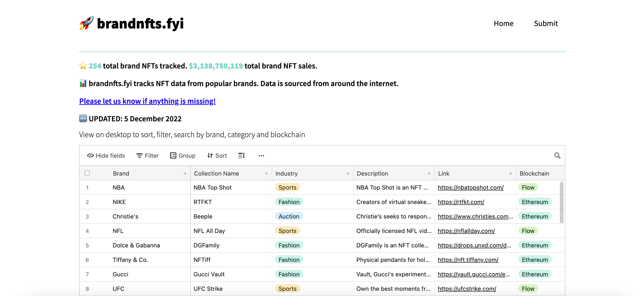Viewport: 644px width, 296px height.
Task: Open the Sort tool
Action: click(217, 156)
